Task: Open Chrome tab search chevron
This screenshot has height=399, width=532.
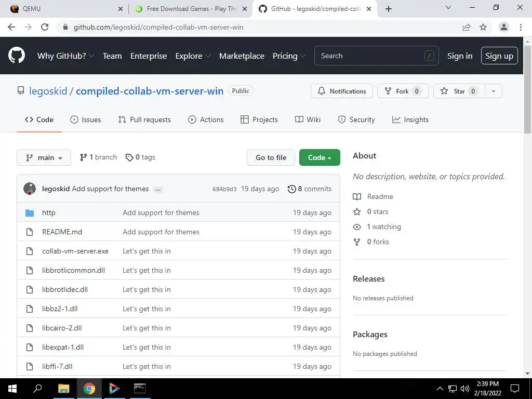Action: (448, 7)
